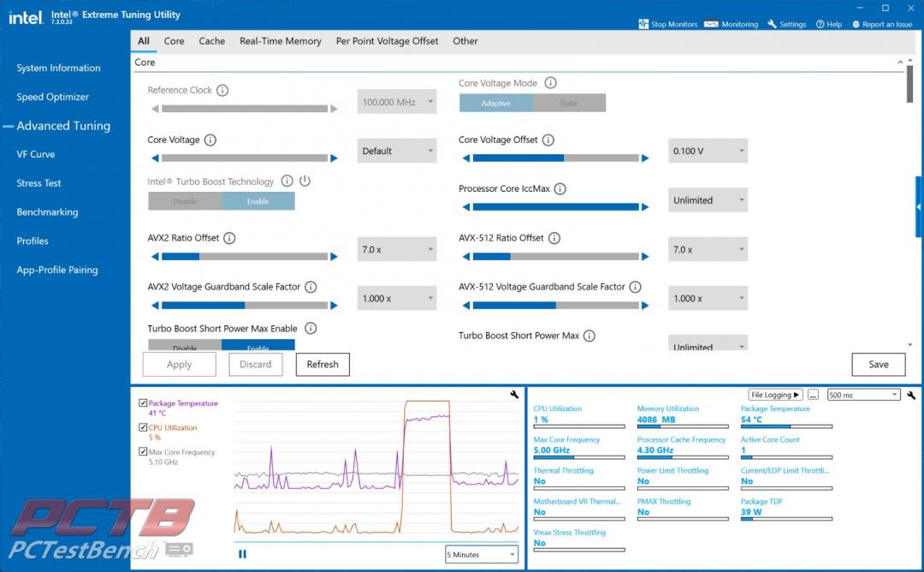Open Stress Test in sidebar
924x572 pixels.
[x=38, y=183]
